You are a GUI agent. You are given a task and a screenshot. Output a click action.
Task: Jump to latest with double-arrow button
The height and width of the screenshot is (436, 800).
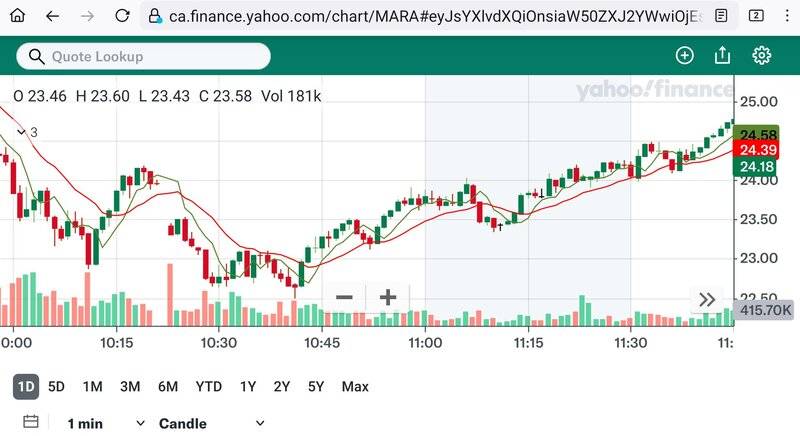707,299
